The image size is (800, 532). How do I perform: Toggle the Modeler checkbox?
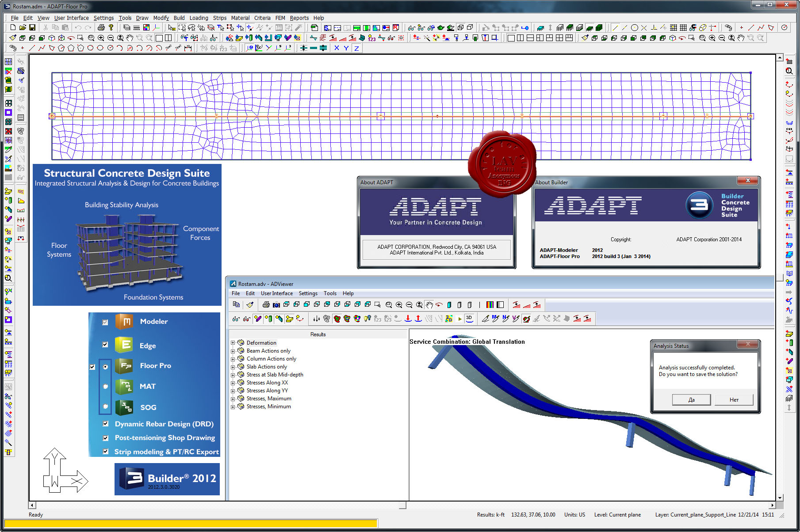pyautogui.click(x=105, y=322)
